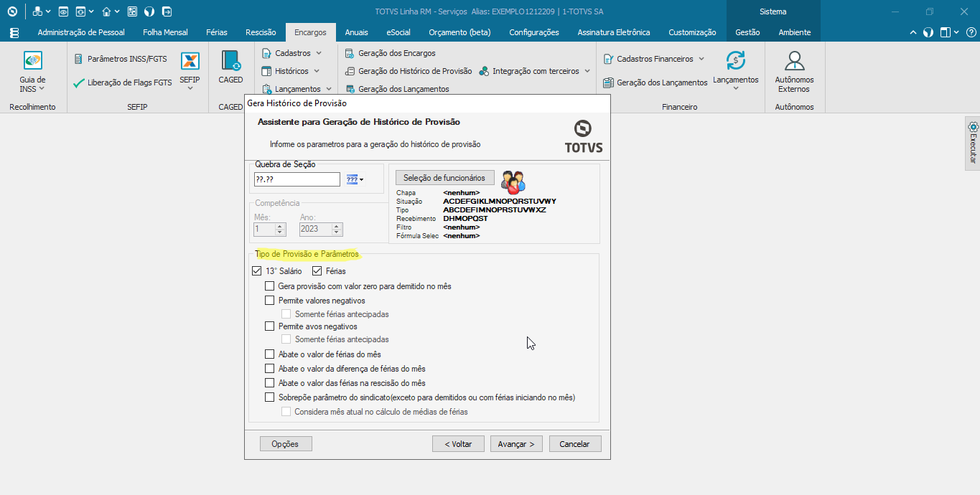Open the Ambiente tab

click(x=795, y=32)
